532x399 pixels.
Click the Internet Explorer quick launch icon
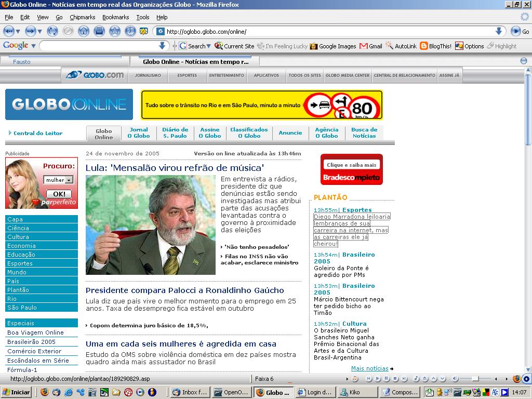pyautogui.click(x=69, y=392)
